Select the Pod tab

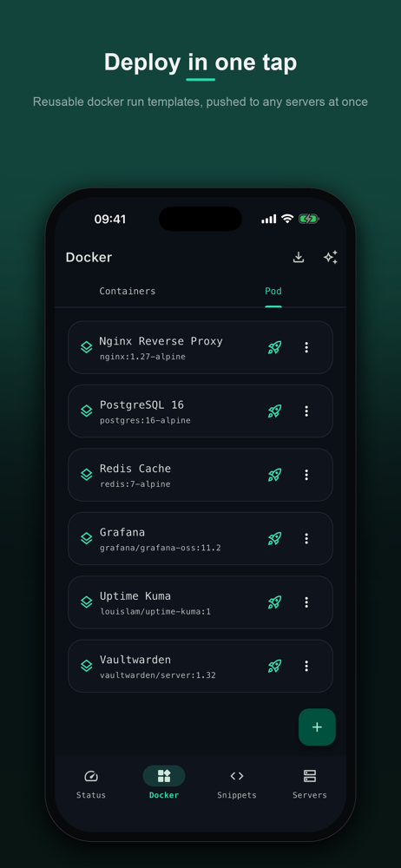point(273,291)
